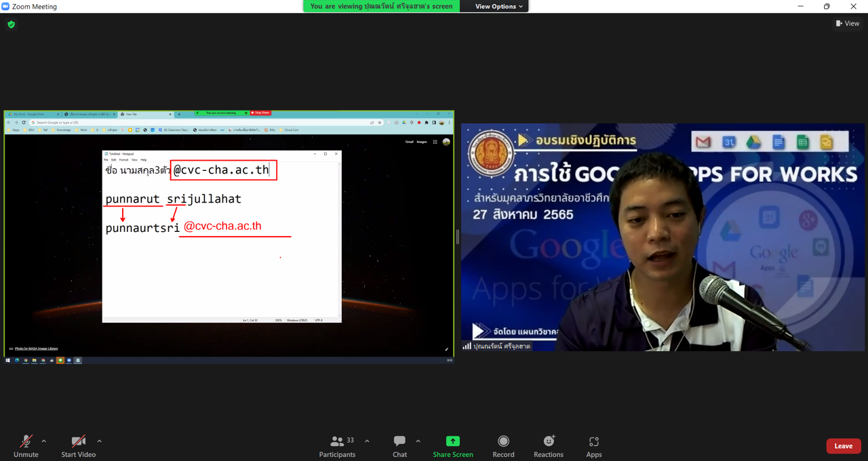Screen dimensions: 868x461
Task: Click the Chrome menu (three dots) in shared Chrome
Action: pos(449,123)
